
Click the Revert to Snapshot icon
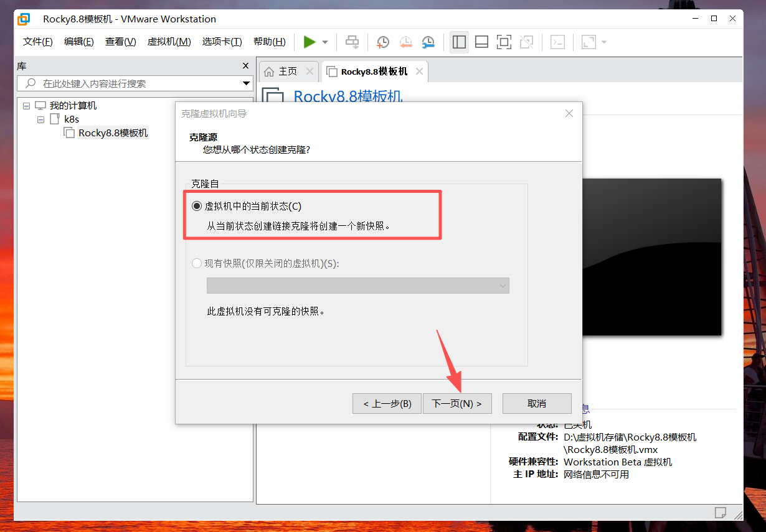coord(405,42)
